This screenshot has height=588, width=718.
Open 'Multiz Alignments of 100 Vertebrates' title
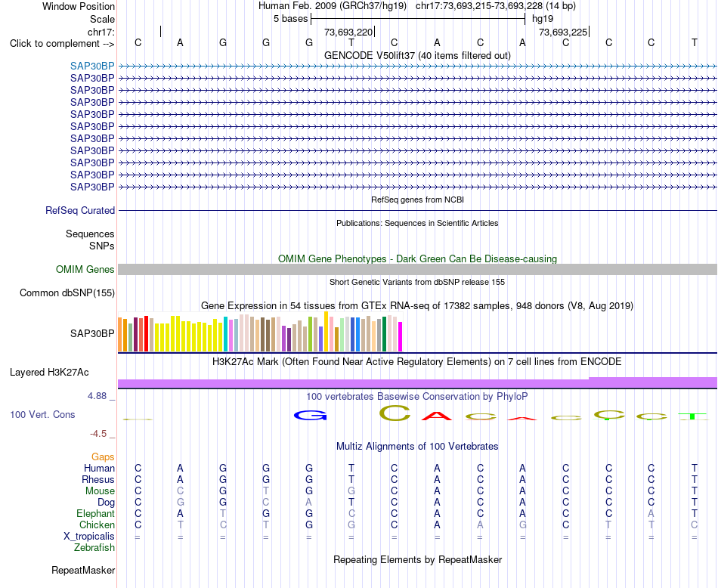tap(417, 447)
